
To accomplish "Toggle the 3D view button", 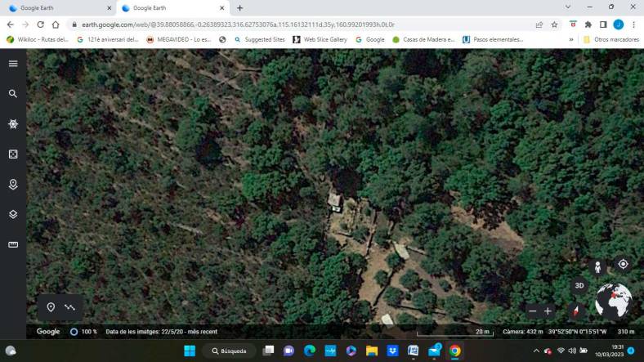I will point(579,286).
